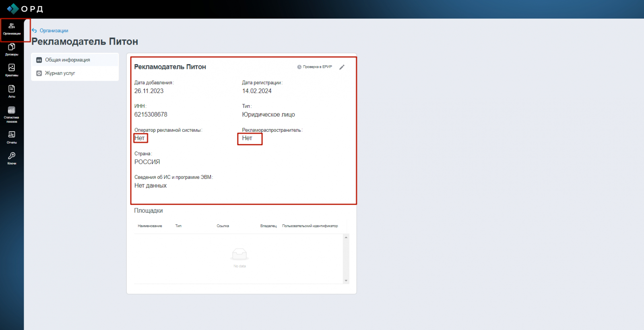Click the scroll-down arrow of the Площадки table
The width and height of the screenshot is (644, 330).
(346, 281)
